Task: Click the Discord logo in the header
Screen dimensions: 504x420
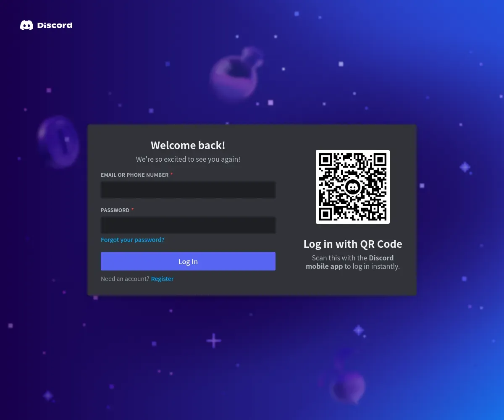Action: 46,25
